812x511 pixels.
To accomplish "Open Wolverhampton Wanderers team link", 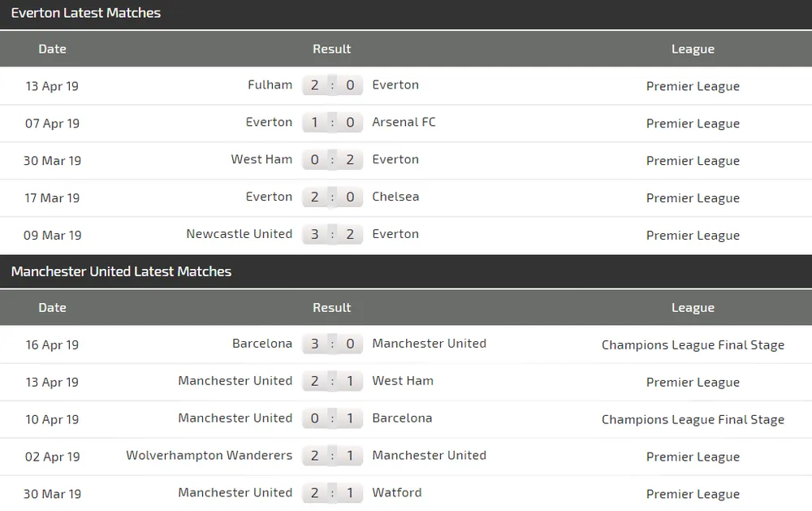I will [209, 455].
